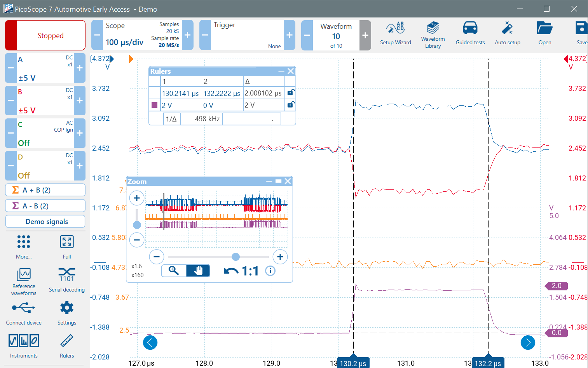Go to previous waveform with left arrow

pos(150,342)
